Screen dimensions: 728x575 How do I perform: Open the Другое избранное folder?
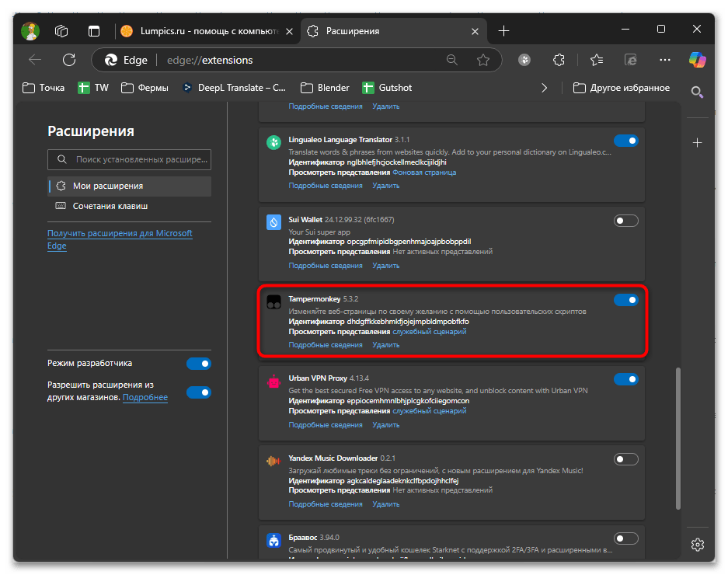(622, 88)
